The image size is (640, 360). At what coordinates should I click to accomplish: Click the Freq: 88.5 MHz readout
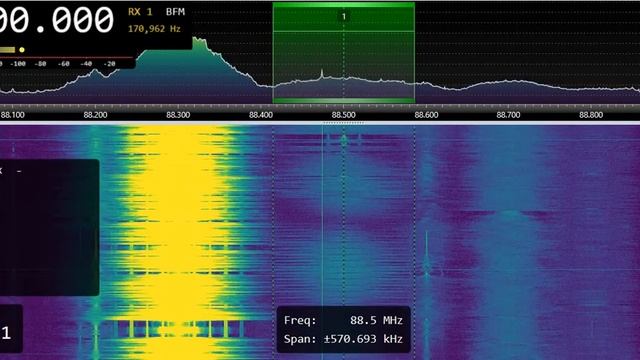[x=344, y=320]
